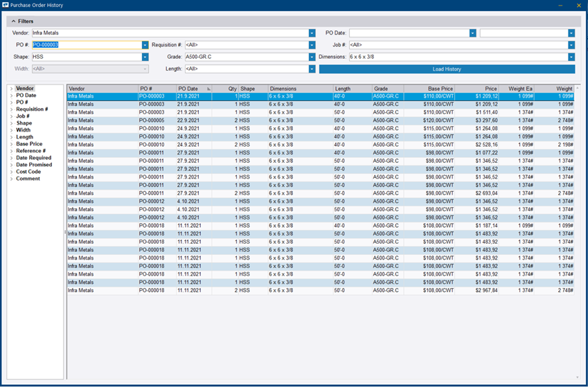Open the PO # dropdown arrow
The image size is (588, 387).
(145, 45)
